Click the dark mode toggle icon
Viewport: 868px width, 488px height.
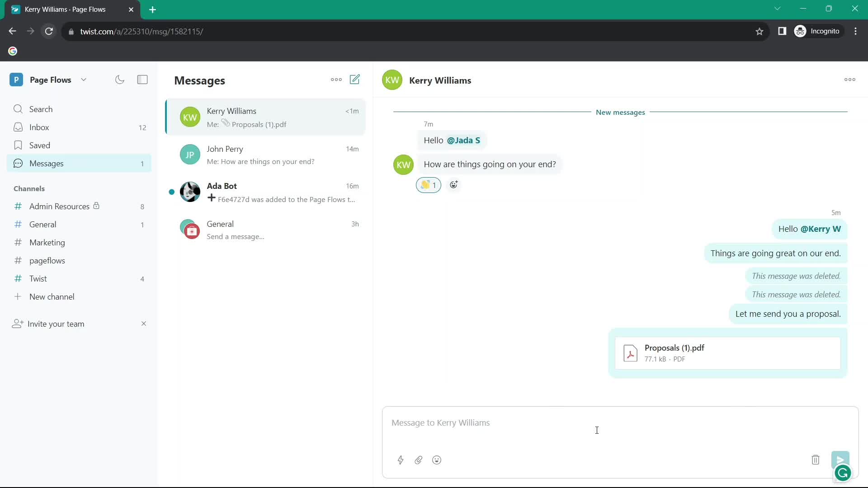(x=120, y=79)
